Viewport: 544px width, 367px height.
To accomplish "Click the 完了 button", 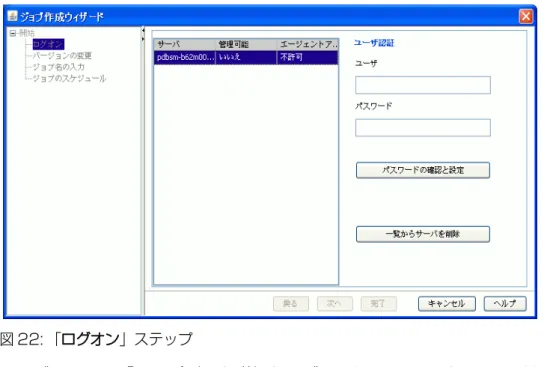I will tap(379, 304).
